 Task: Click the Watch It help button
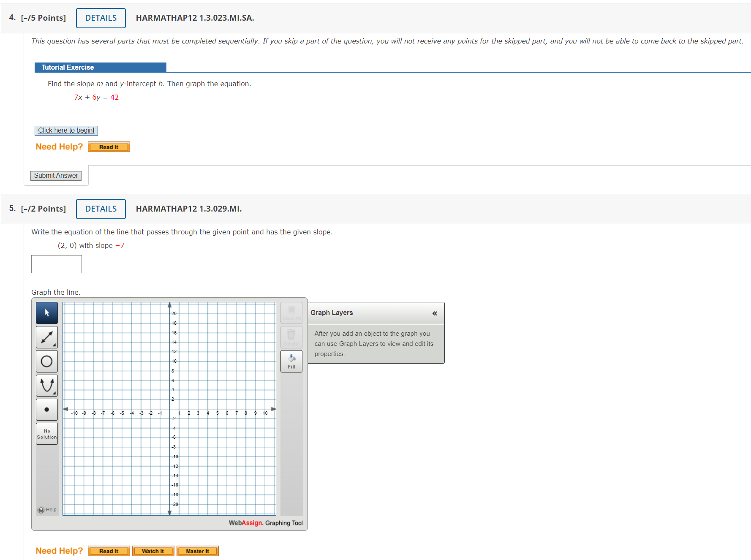click(153, 551)
